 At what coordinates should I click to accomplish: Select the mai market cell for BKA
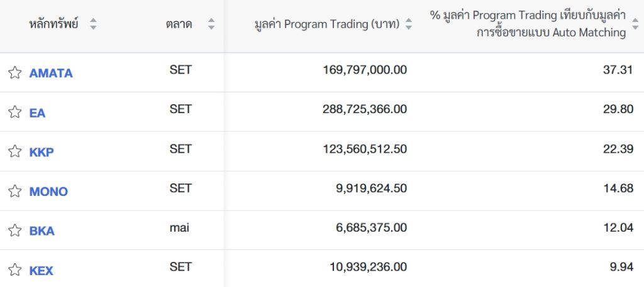(x=179, y=227)
